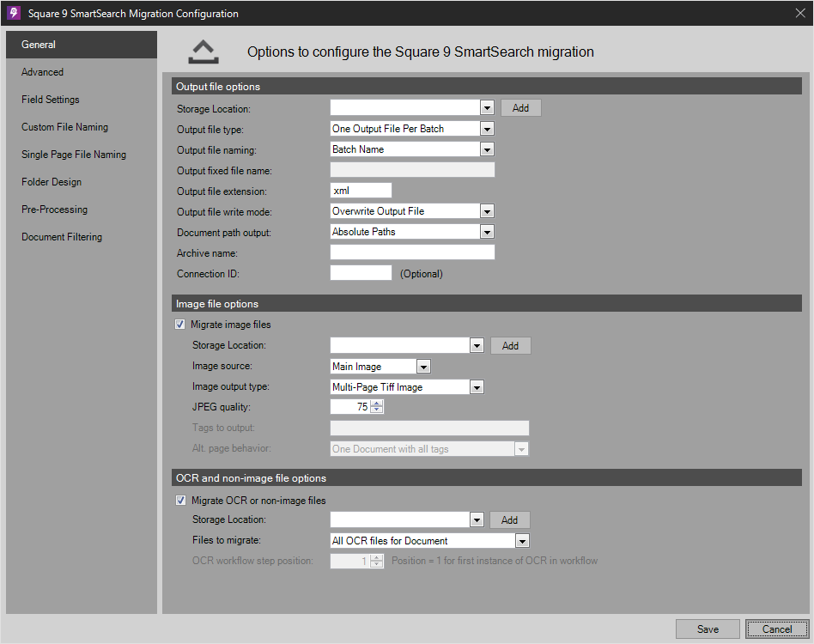Click the JPEG quality value field
Image resolution: width=814 pixels, height=644 pixels.
point(350,407)
